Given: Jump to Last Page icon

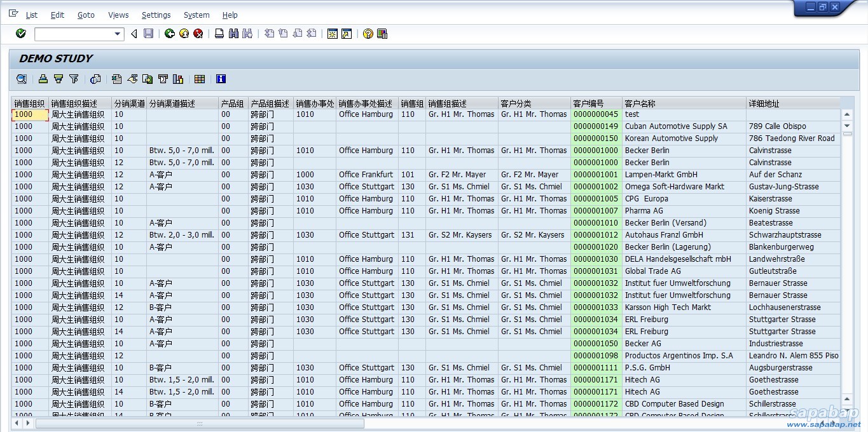Looking at the screenshot, I should tap(311, 34).
